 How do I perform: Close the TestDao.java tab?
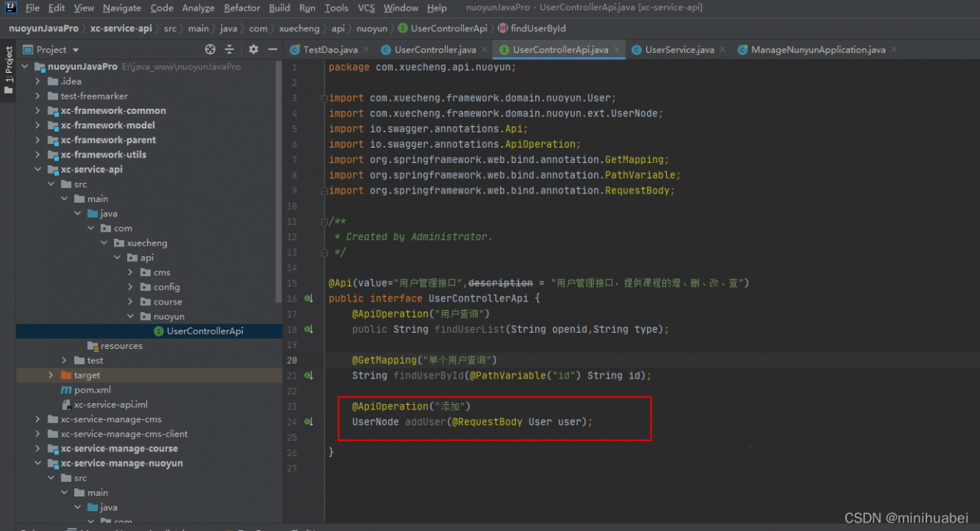pyautogui.click(x=365, y=50)
